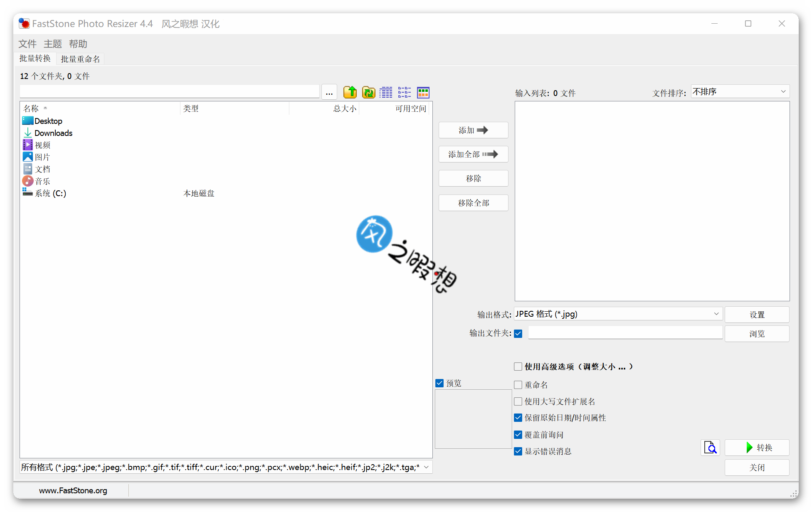The image size is (812, 512).
Task: Sort by 名称 column header
Action: [100, 108]
